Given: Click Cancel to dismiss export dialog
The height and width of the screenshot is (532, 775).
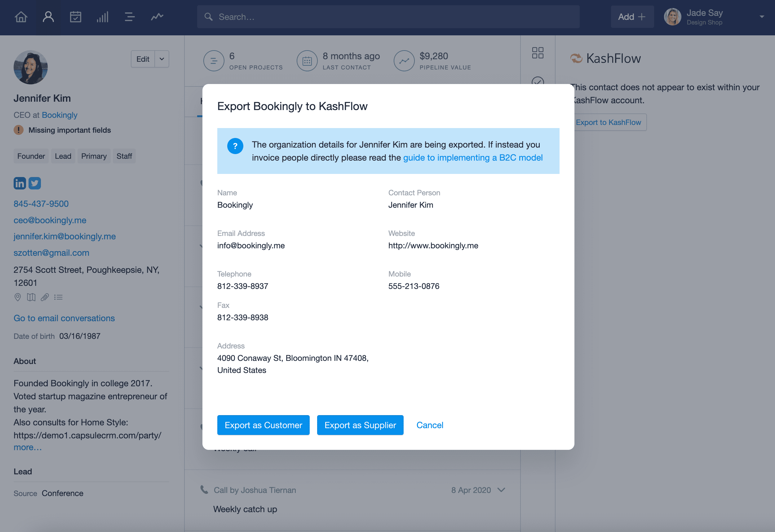Looking at the screenshot, I should pos(429,425).
